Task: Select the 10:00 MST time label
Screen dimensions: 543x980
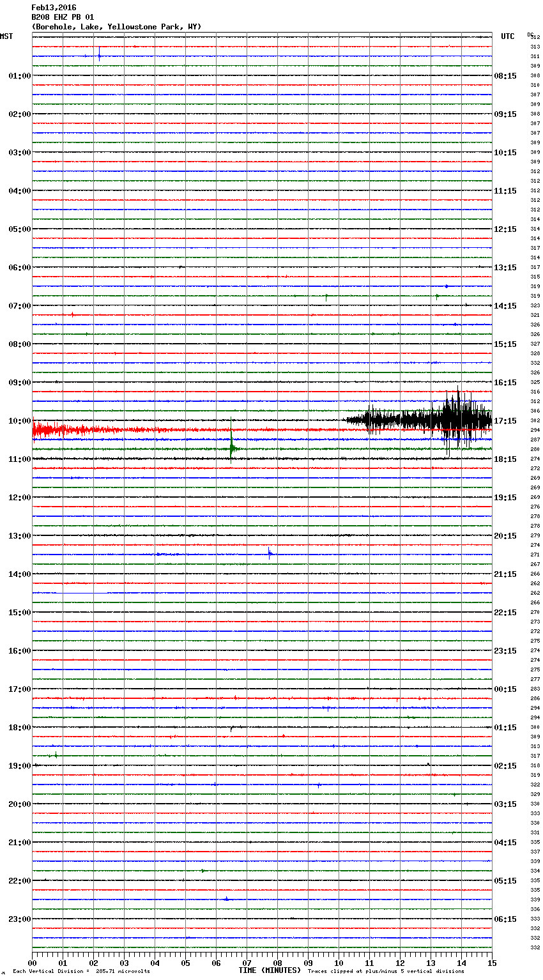Action: pyautogui.click(x=20, y=421)
